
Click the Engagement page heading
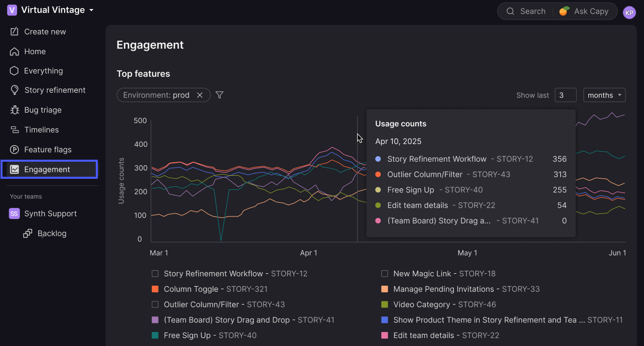pyautogui.click(x=150, y=45)
